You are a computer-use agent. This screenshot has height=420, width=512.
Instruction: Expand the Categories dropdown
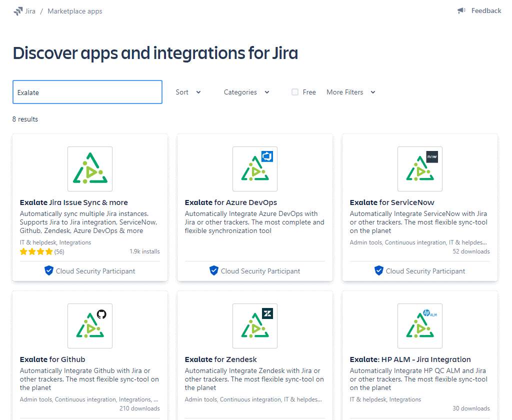coord(246,92)
